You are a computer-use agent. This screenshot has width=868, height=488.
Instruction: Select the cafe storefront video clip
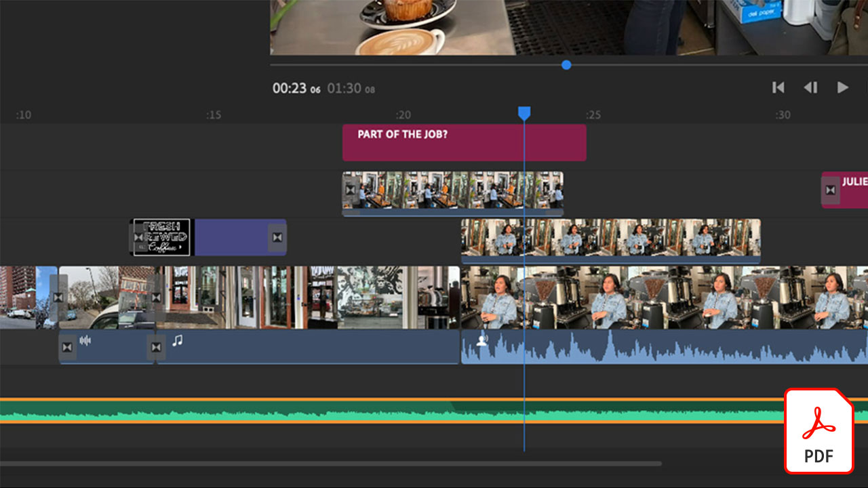pos(309,298)
